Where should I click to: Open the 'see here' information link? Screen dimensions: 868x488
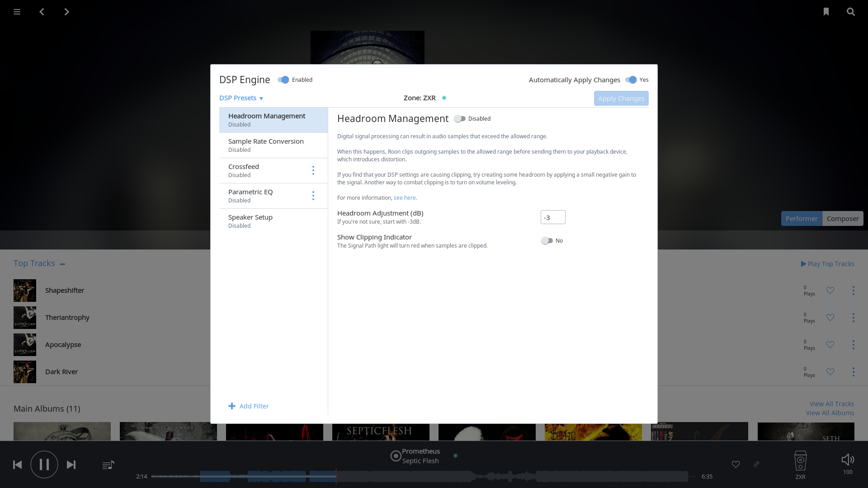[405, 198]
